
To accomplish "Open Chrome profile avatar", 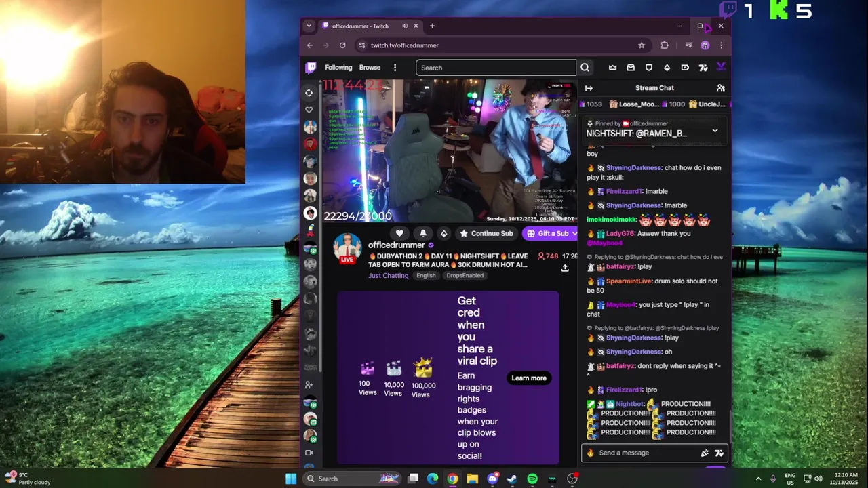I will 705,45.
